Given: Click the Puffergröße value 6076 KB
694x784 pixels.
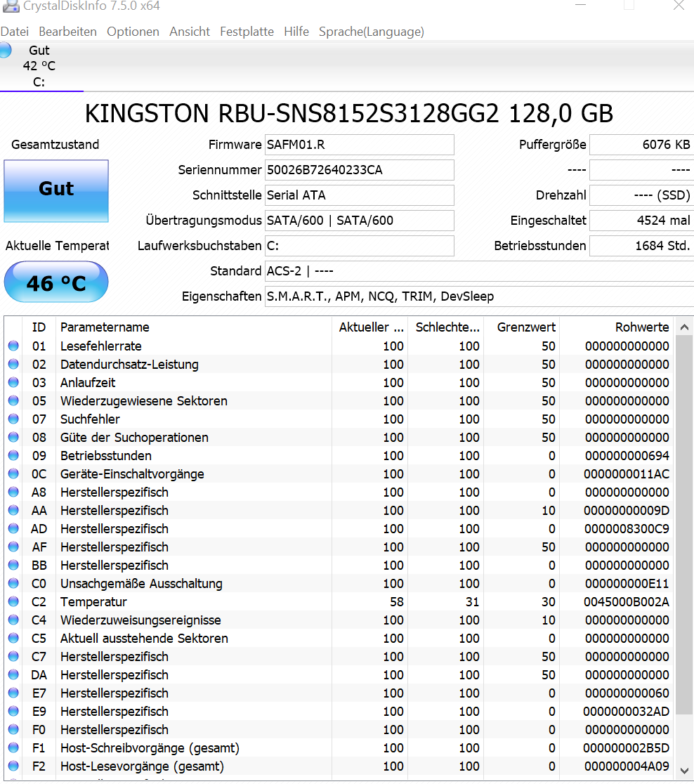Looking at the screenshot, I should pos(641,145).
